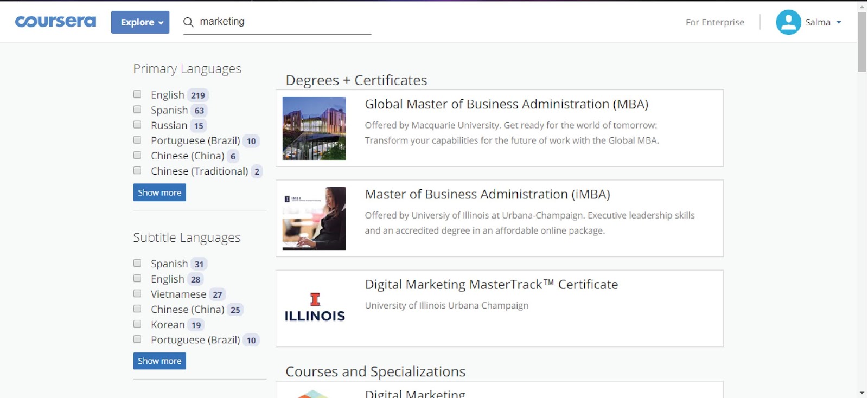The image size is (868, 398).
Task: Click the search magnifier icon
Action: 188,22
